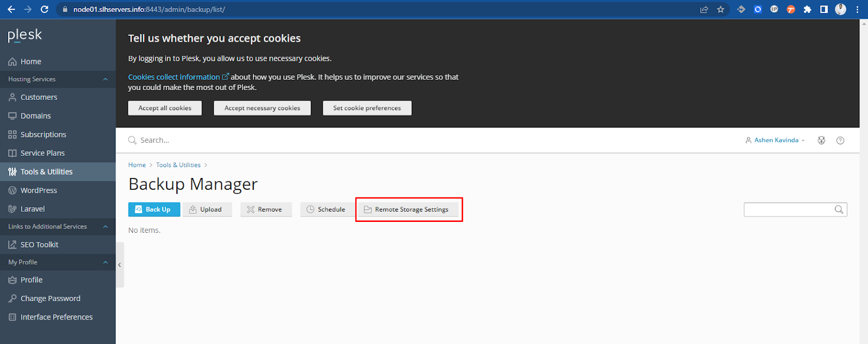Open Customers in the sidebar

click(39, 98)
